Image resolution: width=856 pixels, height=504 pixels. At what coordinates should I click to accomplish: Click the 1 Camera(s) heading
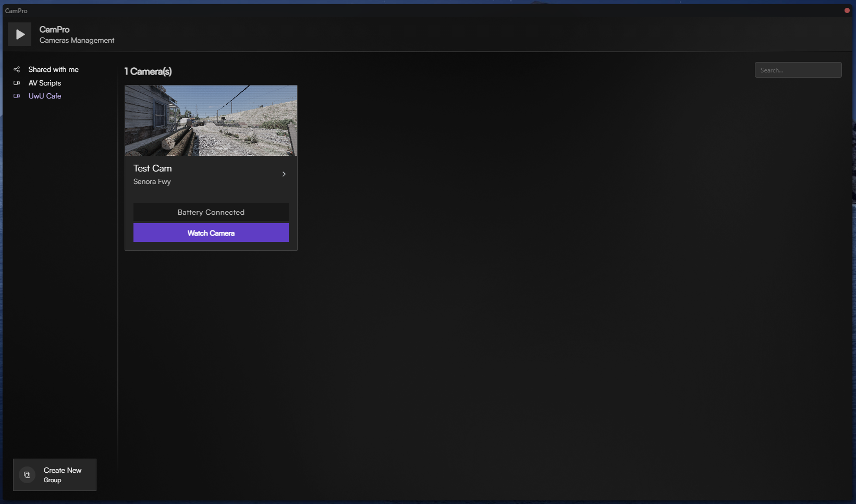148,71
